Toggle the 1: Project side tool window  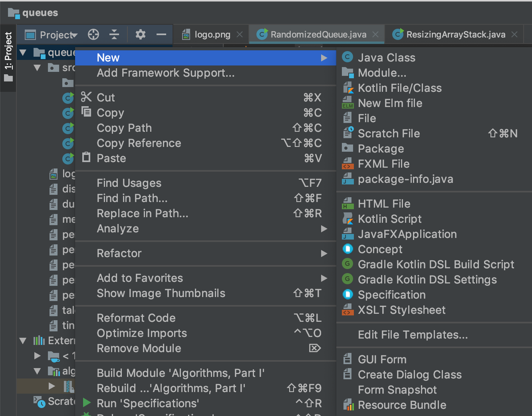8,57
